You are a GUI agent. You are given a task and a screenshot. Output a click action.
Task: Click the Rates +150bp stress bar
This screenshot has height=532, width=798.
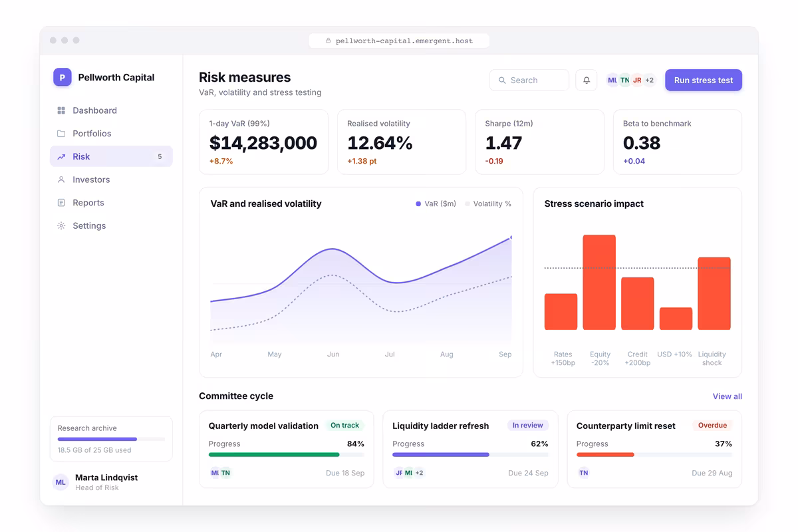tap(561, 312)
